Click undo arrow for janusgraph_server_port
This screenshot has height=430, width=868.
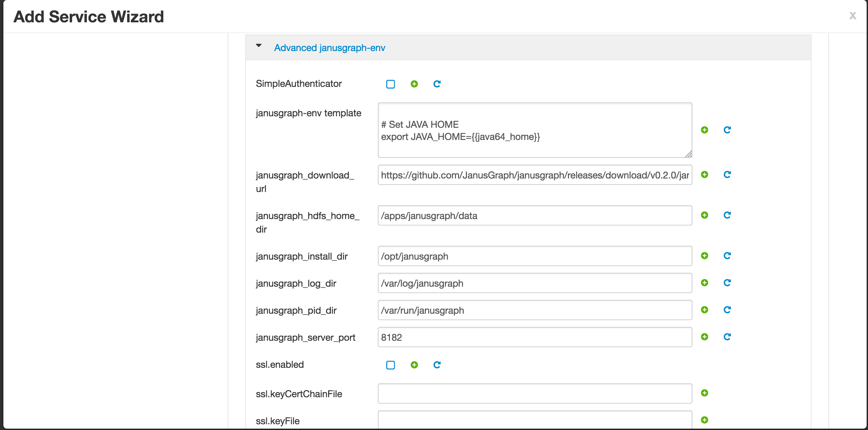pyautogui.click(x=727, y=337)
